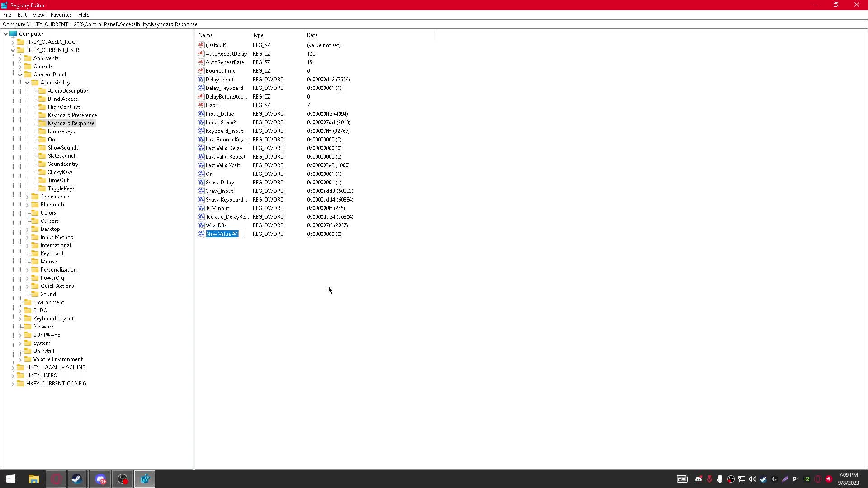Viewport: 868px width, 488px height.
Task: Select the StickyKeys folder icon
Action: click(42, 172)
